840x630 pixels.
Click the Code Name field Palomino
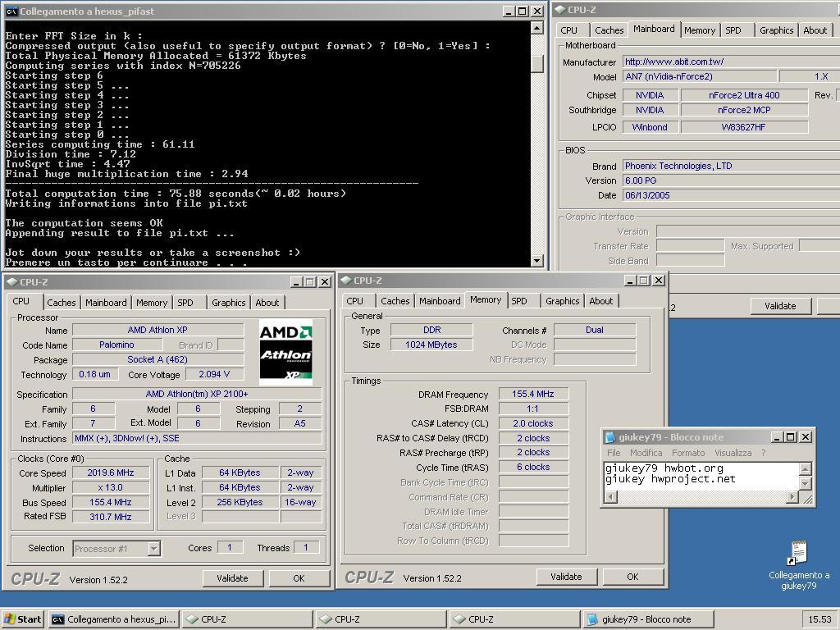click(116, 345)
